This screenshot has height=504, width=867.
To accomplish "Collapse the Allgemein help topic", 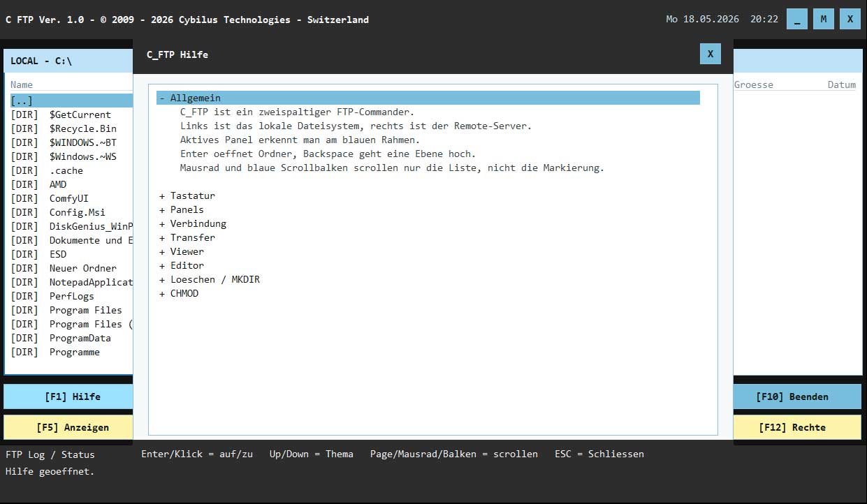I will [x=428, y=98].
